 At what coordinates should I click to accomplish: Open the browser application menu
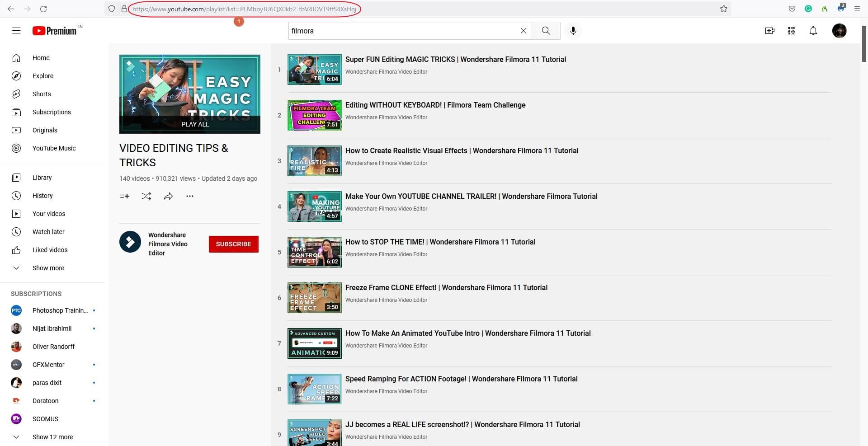pos(857,9)
